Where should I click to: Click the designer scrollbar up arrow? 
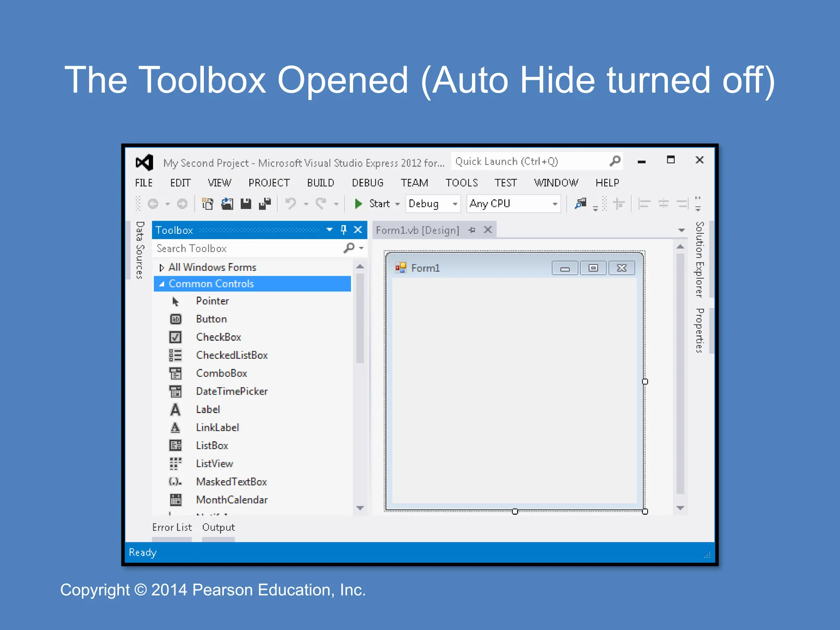[680, 247]
